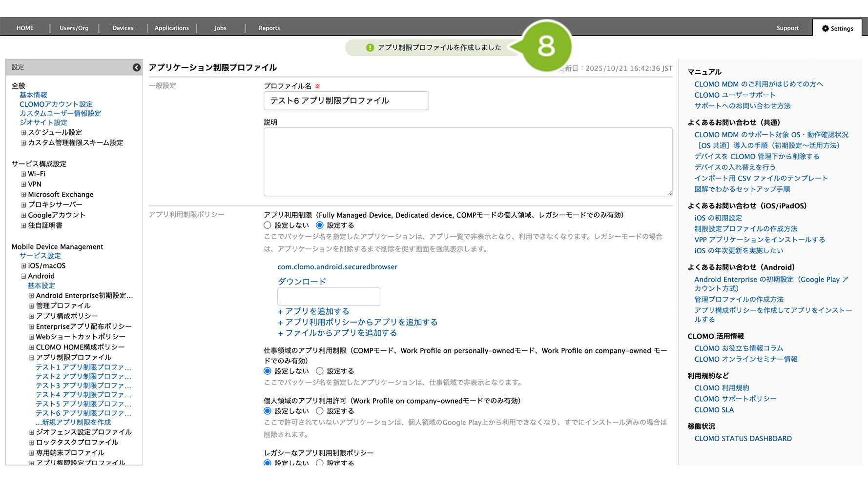Click the プロファイル名 text field
This screenshot has height=488, width=868.
click(x=346, y=101)
